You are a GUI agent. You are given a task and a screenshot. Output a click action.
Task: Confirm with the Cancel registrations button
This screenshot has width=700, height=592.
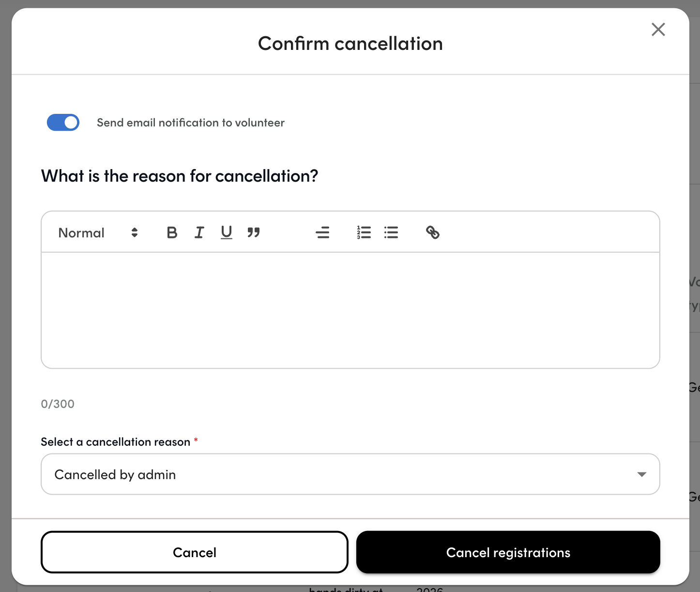pos(508,552)
